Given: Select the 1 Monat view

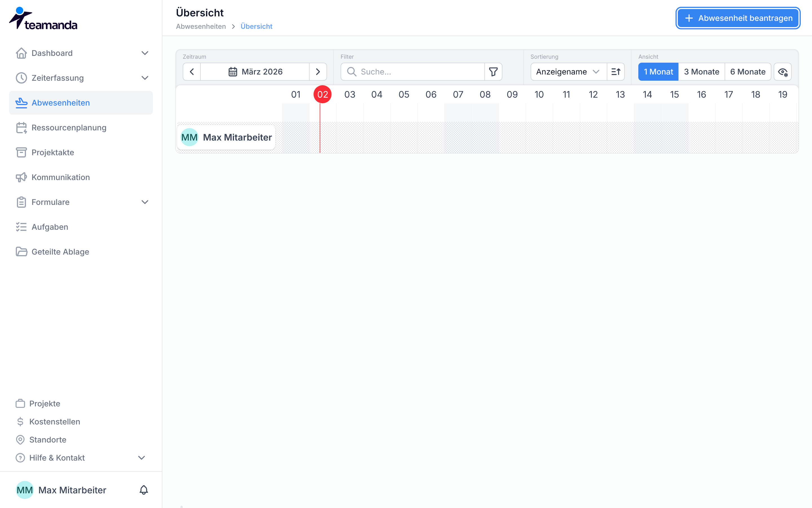Looking at the screenshot, I should click(658, 72).
